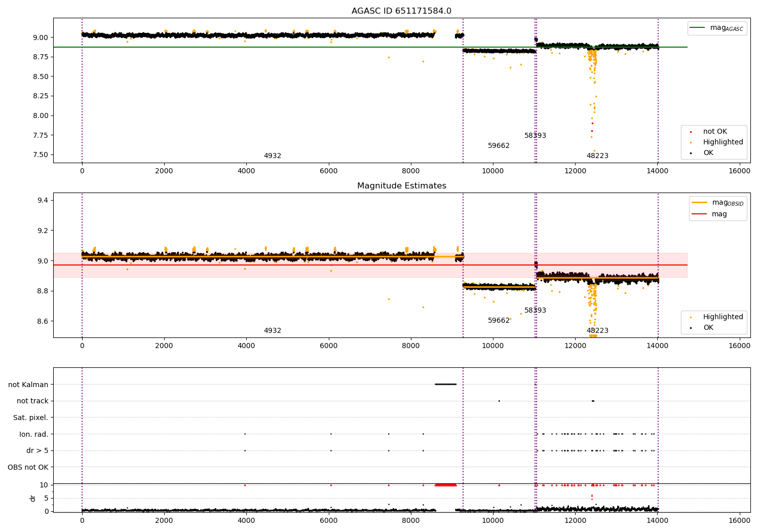Click obsid label '4932' in middle plot

pos(273,331)
